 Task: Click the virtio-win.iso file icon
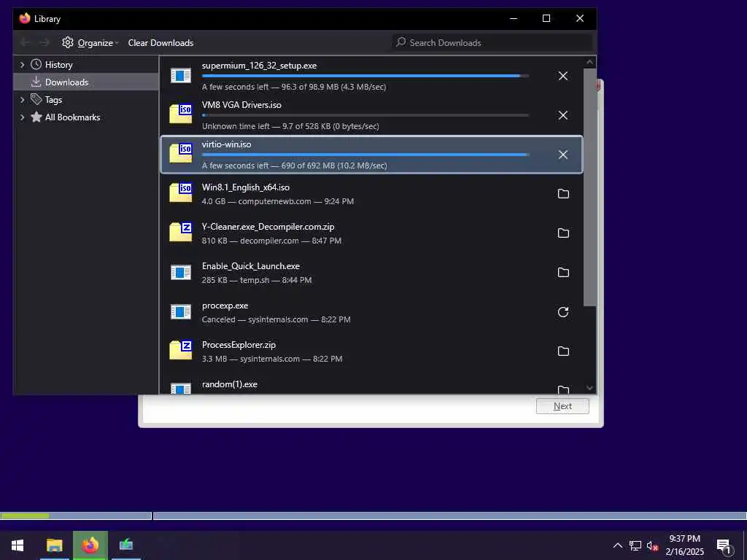tap(181, 153)
